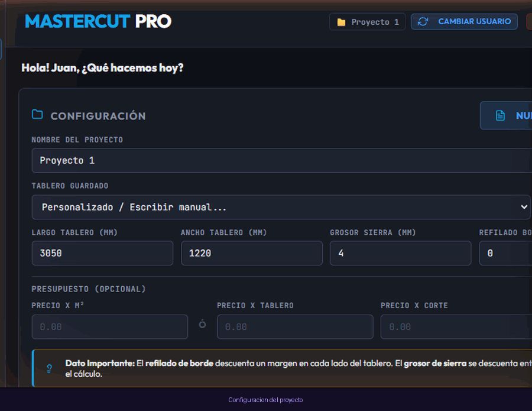Click the NOMBRE DEL PROYECTO label
Screen dimensions: 532x411
point(77,140)
